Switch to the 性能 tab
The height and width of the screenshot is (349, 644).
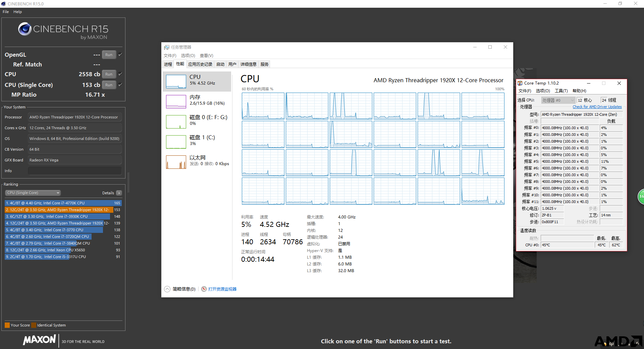pyautogui.click(x=180, y=64)
